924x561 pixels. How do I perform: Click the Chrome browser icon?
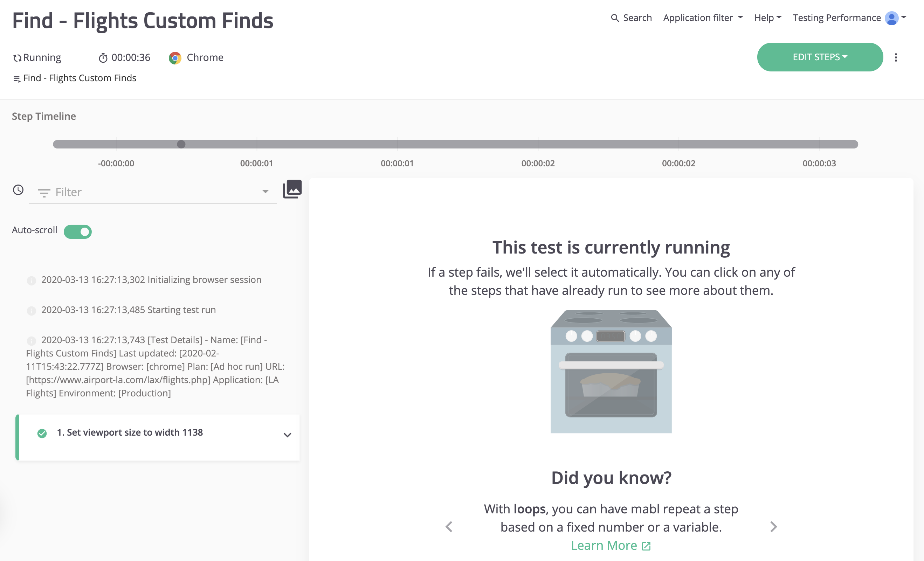click(175, 58)
